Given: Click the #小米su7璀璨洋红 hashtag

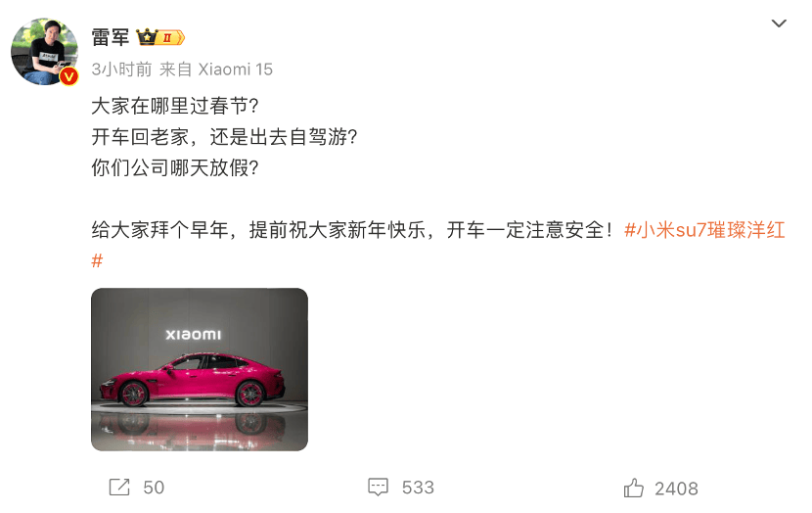Looking at the screenshot, I should pos(704,230).
